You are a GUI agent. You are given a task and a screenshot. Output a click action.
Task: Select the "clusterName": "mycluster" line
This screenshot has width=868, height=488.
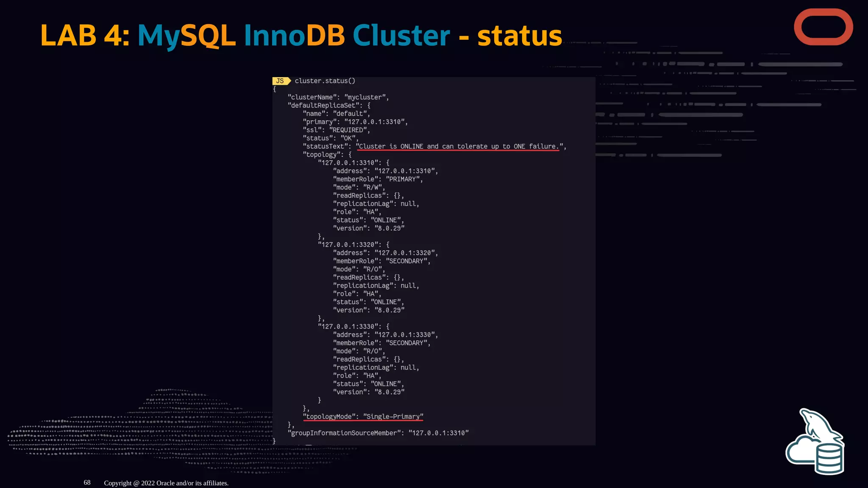click(338, 97)
